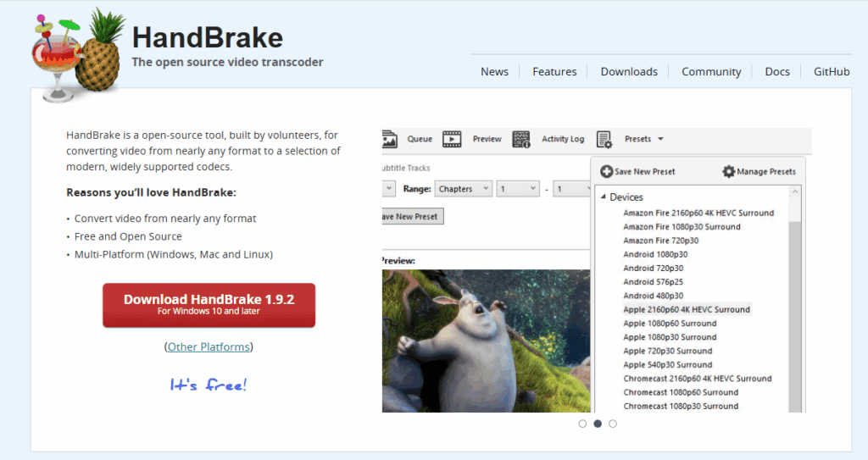Click the HandBrake site title
Image resolution: width=868 pixels, height=460 pixels.
(208, 37)
